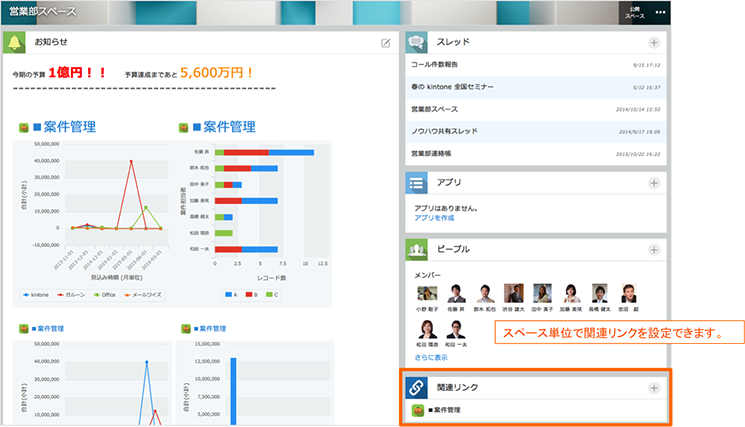Click the green bar for 松田 環奈
The image size is (745, 427).
(224, 233)
